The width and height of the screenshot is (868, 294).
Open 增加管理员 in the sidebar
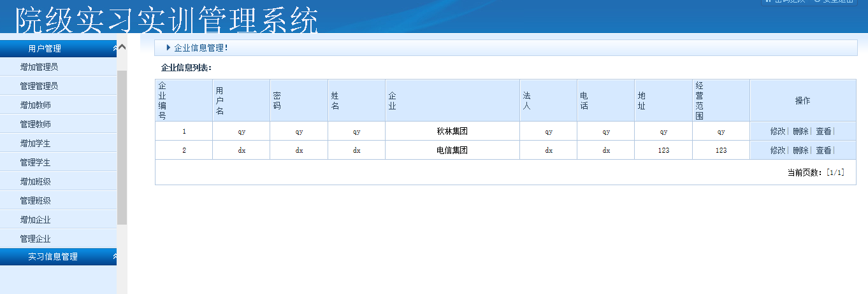click(39, 67)
